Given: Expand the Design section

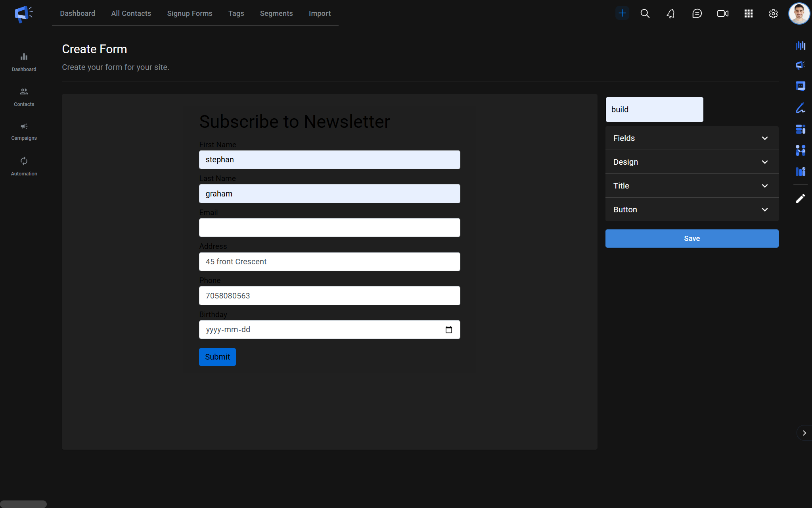Looking at the screenshot, I should click(692, 162).
